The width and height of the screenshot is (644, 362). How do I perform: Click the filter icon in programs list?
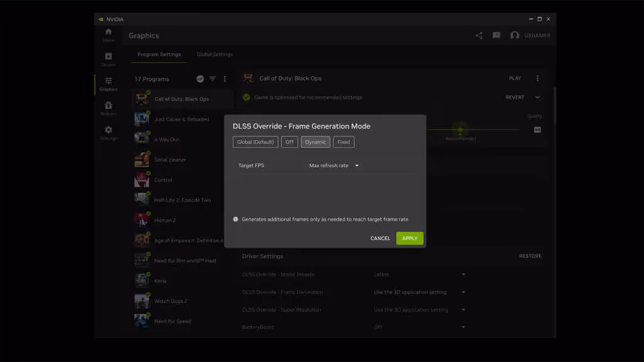[x=213, y=79]
